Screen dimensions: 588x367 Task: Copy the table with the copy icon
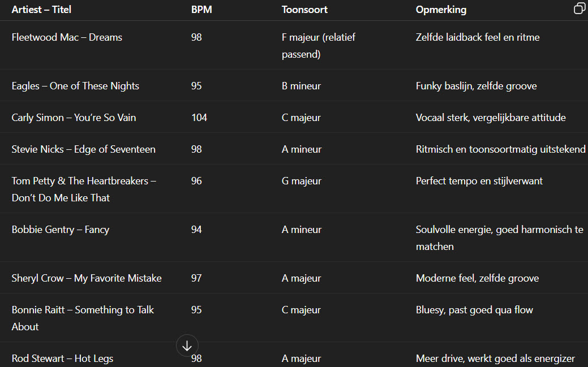coord(579,8)
